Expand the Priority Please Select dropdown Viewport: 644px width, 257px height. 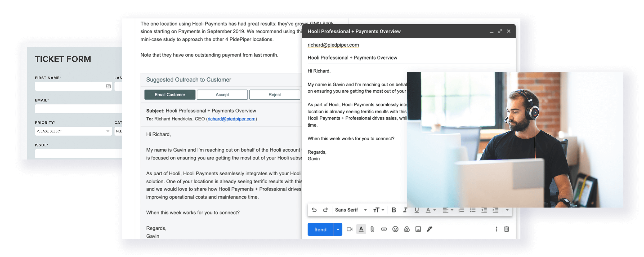(x=73, y=131)
